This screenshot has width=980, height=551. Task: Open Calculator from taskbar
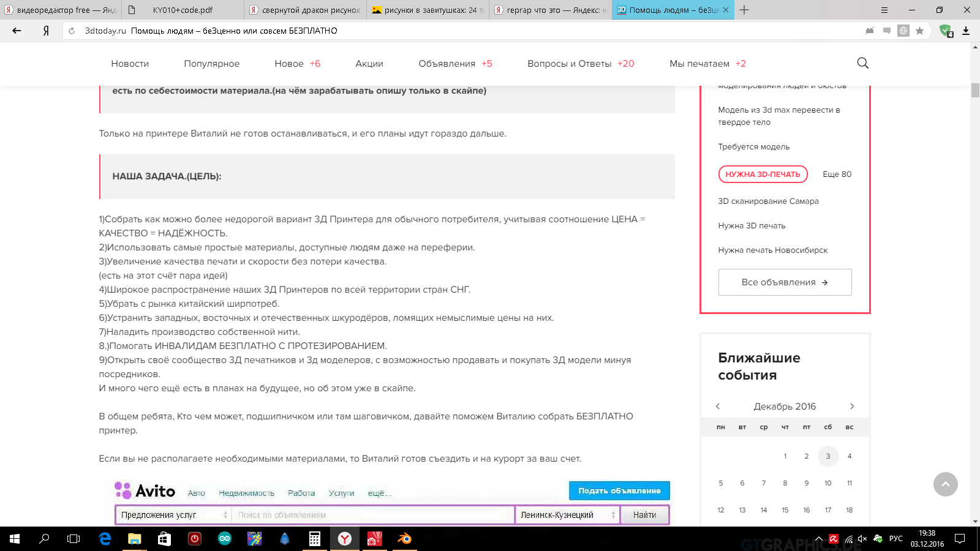(x=315, y=539)
